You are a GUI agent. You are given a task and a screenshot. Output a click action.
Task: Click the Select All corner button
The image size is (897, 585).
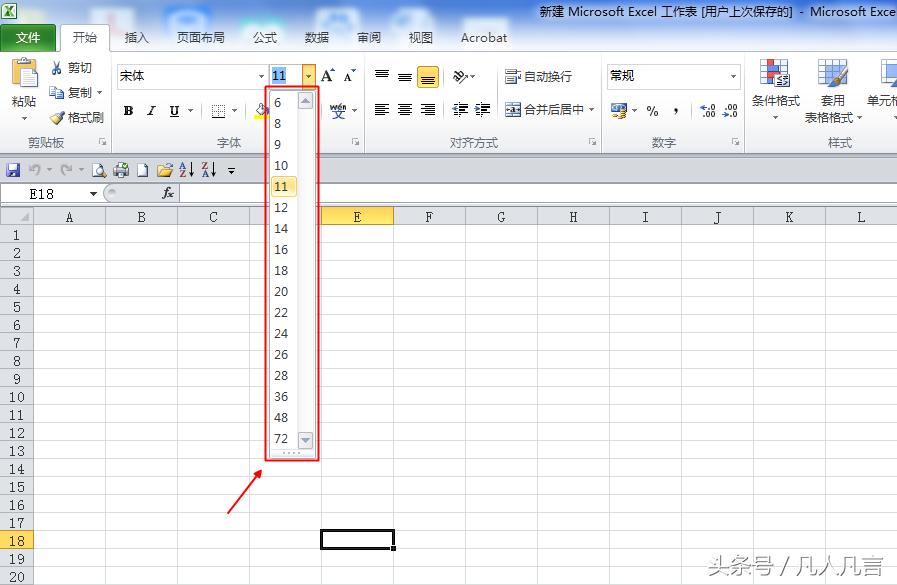(x=17, y=217)
